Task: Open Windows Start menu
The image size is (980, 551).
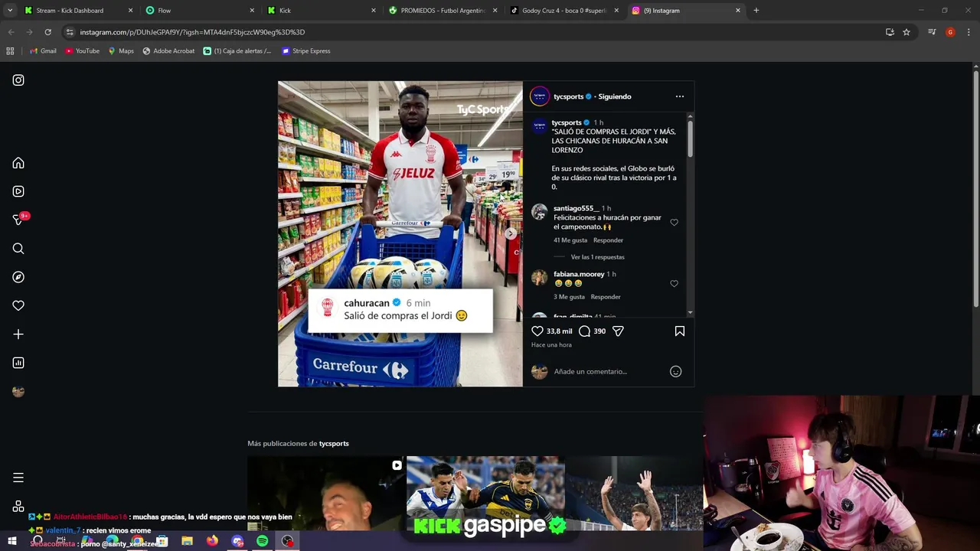Action: click(x=11, y=541)
